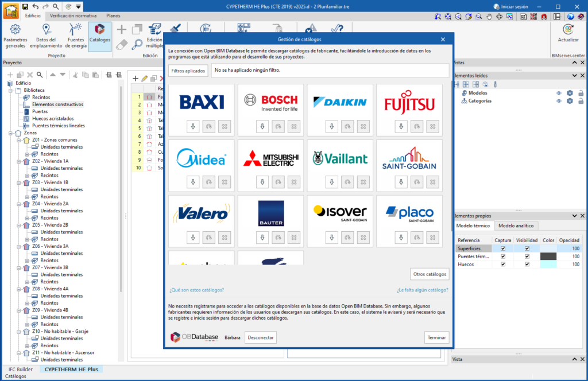Select the FUJITSU catalog thumbnail
This screenshot has width=588, height=381.
click(x=409, y=103)
